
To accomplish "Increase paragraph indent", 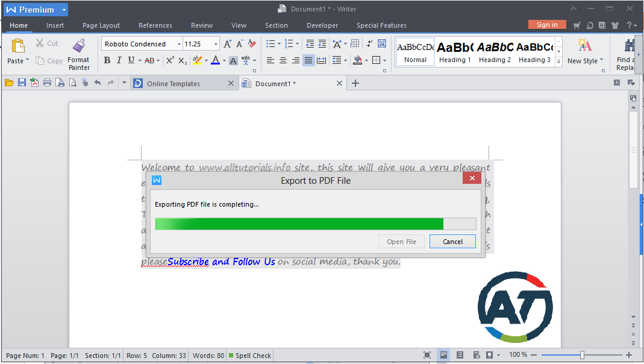I will (322, 43).
